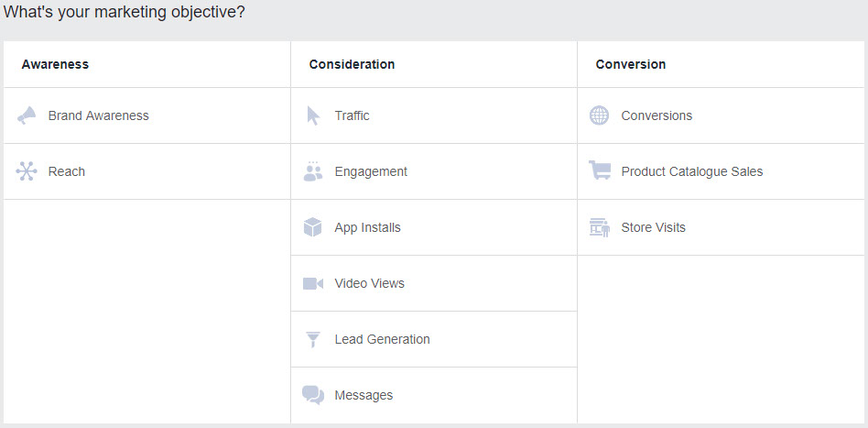Click the Messages chat bubbles icon
The image size is (868, 428).
coord(313,395)
